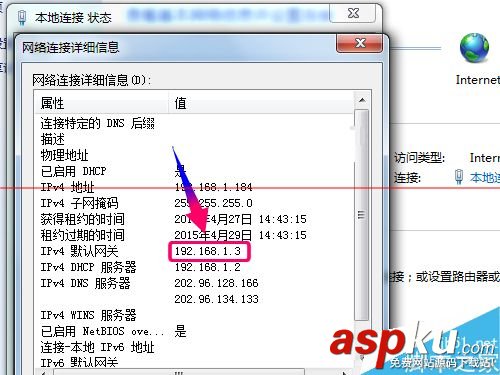
Task: Select the 物理地址 row
Action: click(x=194, y=155)
